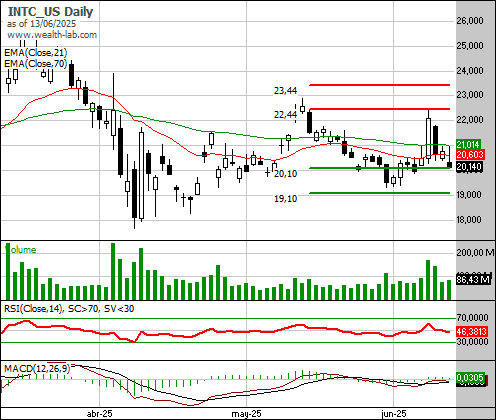This screenshot has width=496, height=420.
Task: Click the 20,10 support level label
Action: (x=285, y=174)
